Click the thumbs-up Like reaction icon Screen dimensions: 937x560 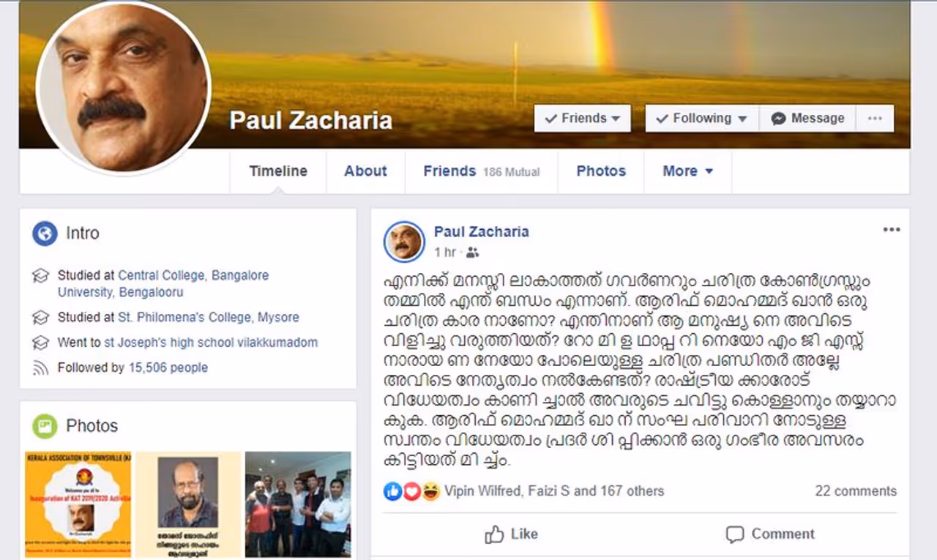[x=393, y=491]
